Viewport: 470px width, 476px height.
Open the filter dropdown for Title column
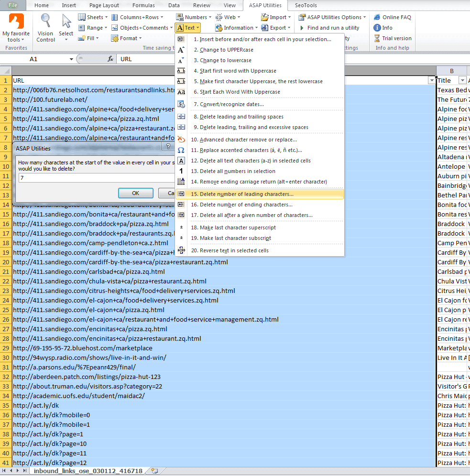pos(462,80)
